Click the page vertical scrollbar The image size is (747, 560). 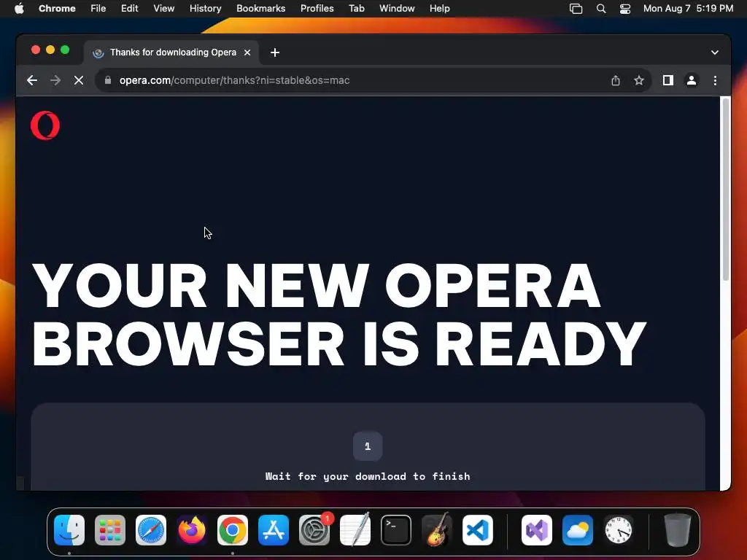point(726,189)
